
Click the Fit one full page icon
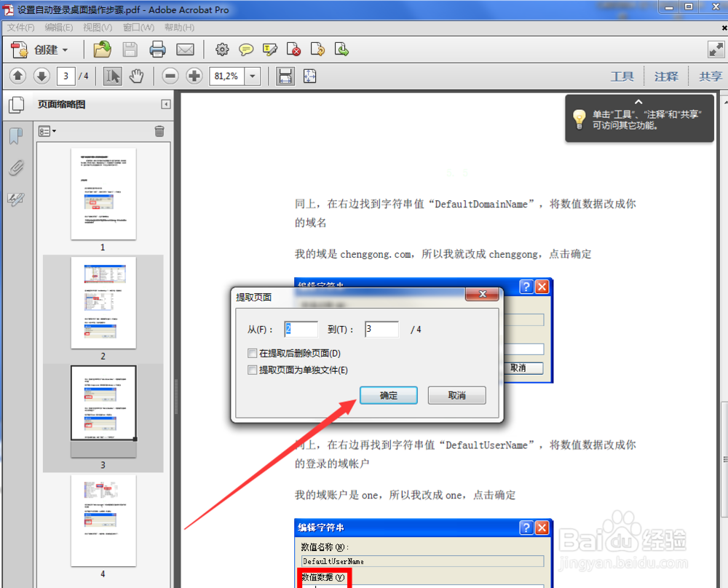[309, 76]
